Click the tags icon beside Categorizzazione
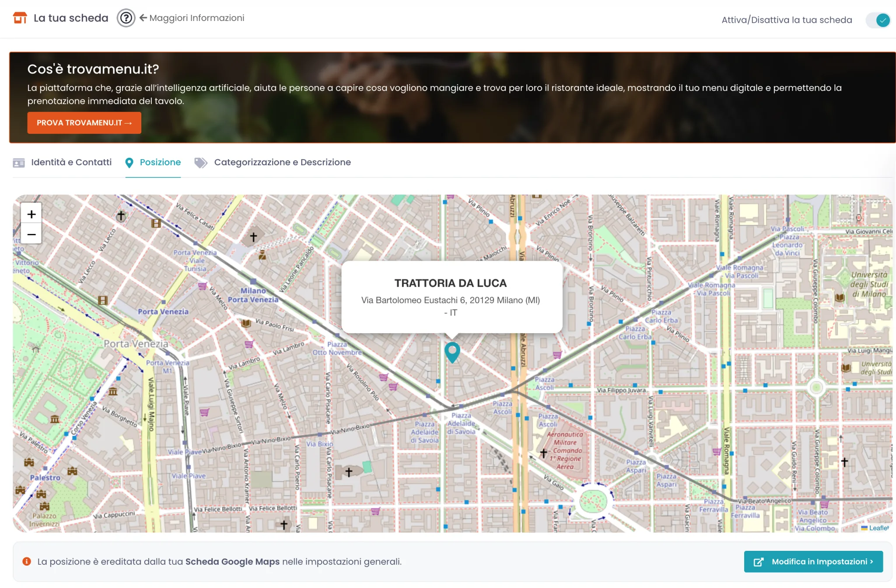Screen dimensions: 896x588 [x=201, y=163]
